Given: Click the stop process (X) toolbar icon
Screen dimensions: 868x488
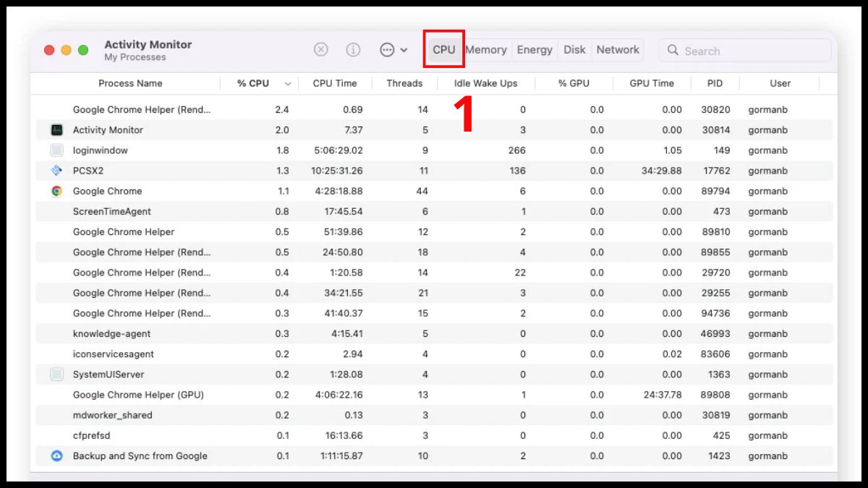Looking at the screenshot, I should [x=320, y=50].
